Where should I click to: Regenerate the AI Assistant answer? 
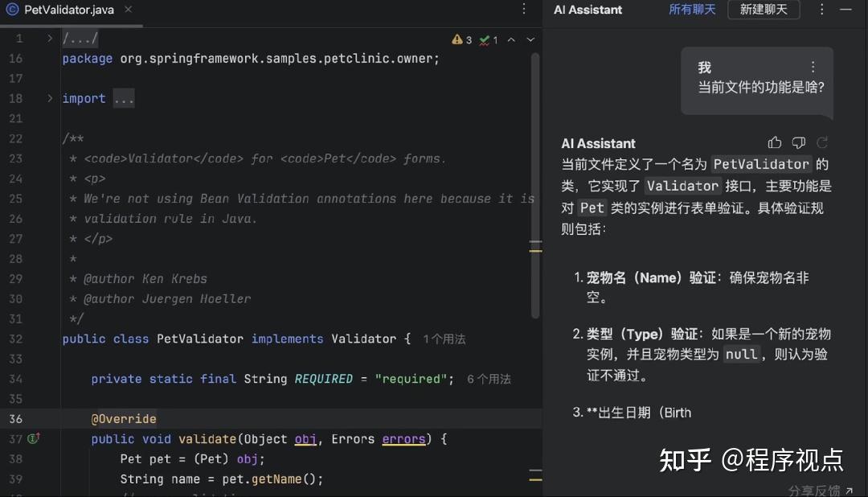821,142
